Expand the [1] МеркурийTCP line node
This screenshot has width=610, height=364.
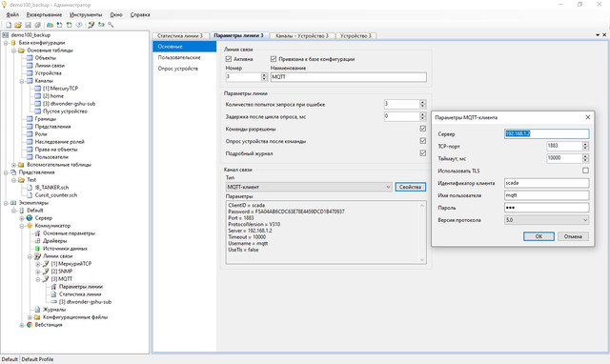(38, 264)
